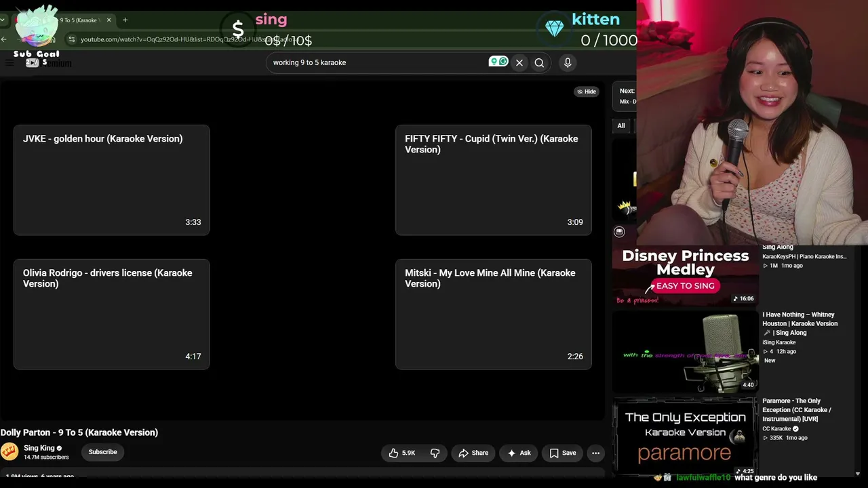The width and height of the screenshot is (868, 488).
Task: Select the youtube.com URL in the address bar
Action: (190, 39)
